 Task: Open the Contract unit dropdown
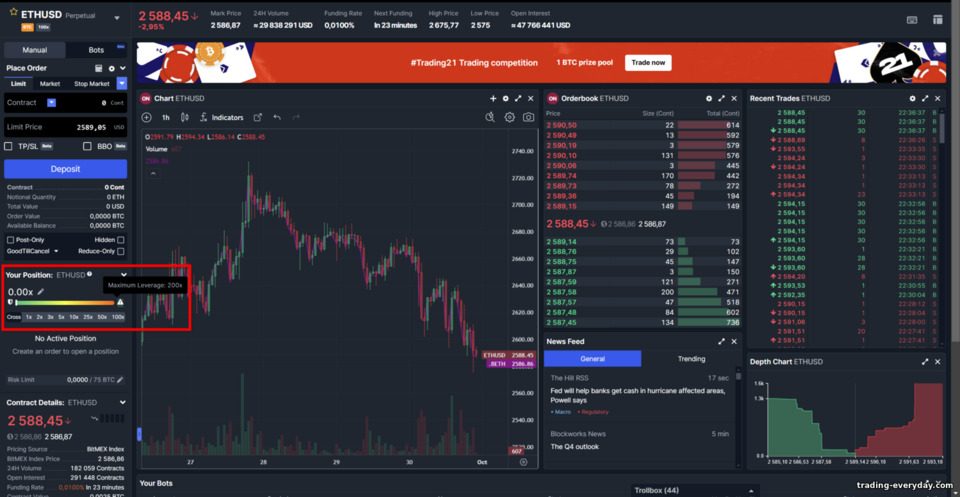51,102
